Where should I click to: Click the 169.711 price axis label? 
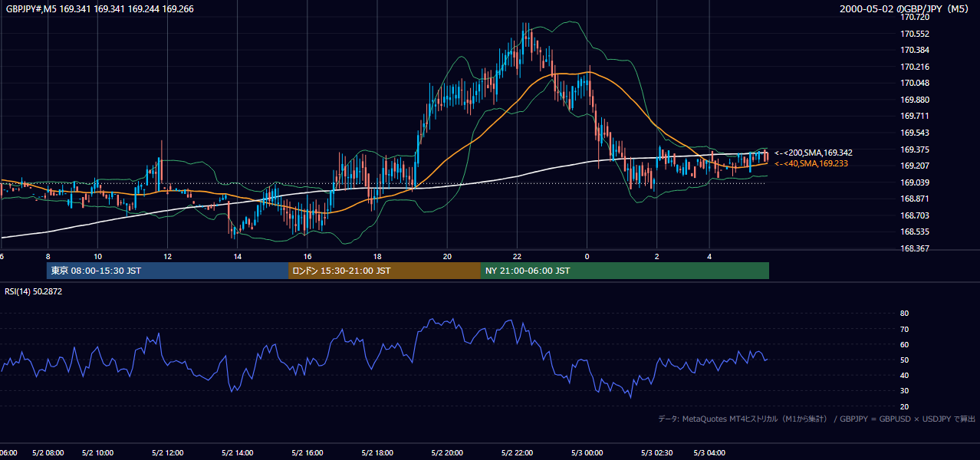click(x=915, y=117)
